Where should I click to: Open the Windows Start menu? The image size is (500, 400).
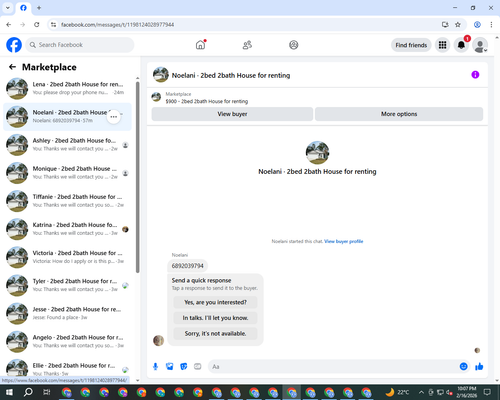(x=9, y=392)
